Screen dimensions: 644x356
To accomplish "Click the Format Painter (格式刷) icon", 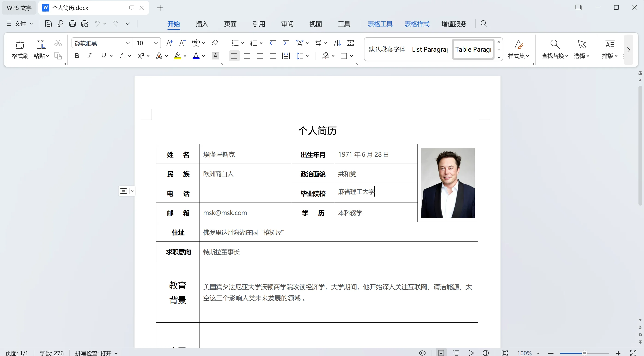I will pos(20,44).
